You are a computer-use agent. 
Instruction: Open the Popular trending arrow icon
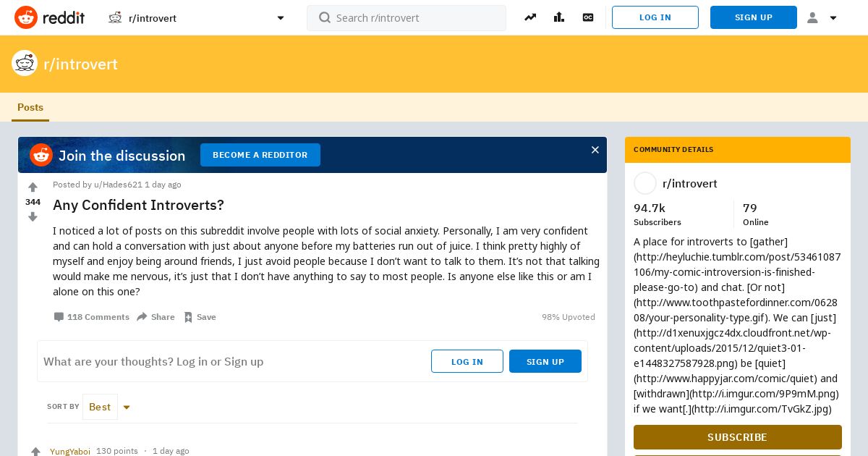530,17
